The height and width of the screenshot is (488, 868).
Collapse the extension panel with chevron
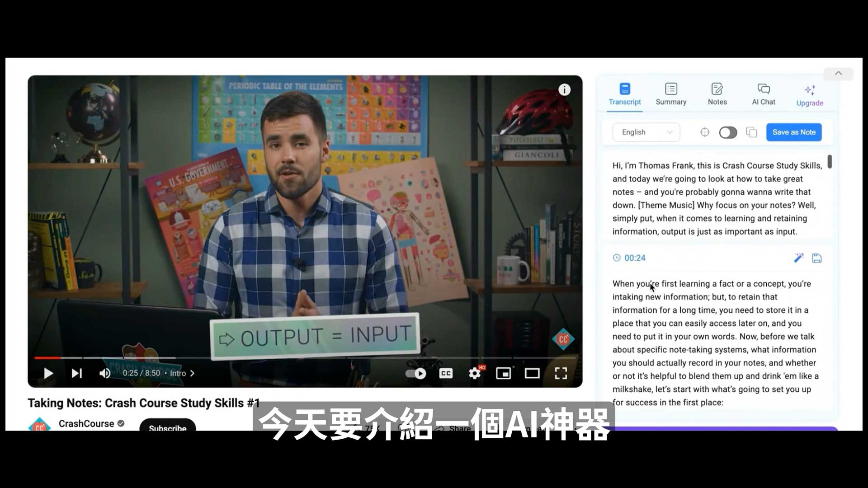838,74
